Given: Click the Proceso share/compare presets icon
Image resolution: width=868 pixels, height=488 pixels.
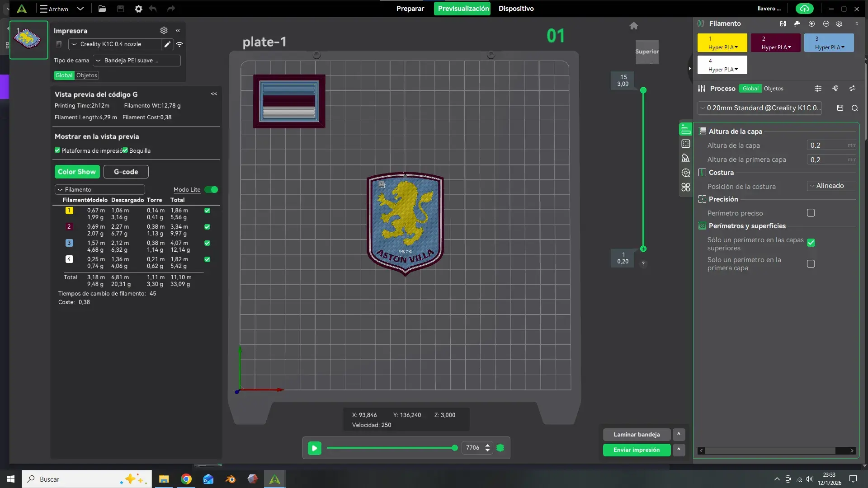Looking at the screenshot, I should tap(852, 89).
